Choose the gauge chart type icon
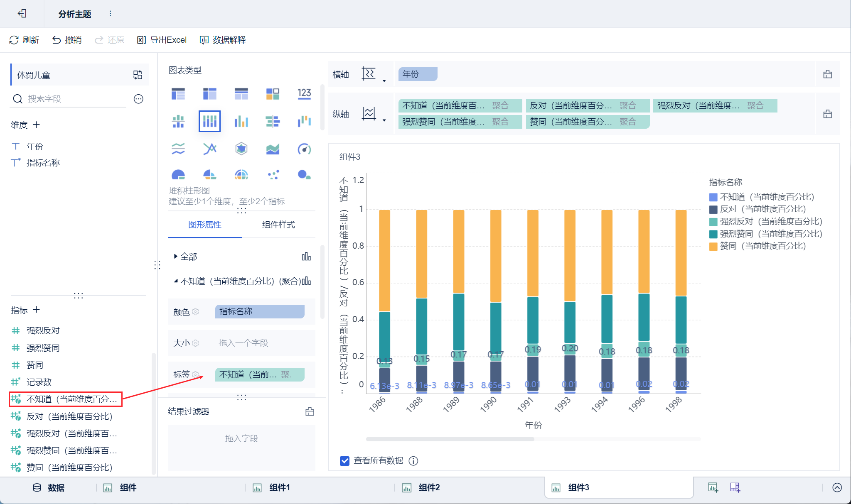This screenshot has height=504, width=851. click(304, 149)
